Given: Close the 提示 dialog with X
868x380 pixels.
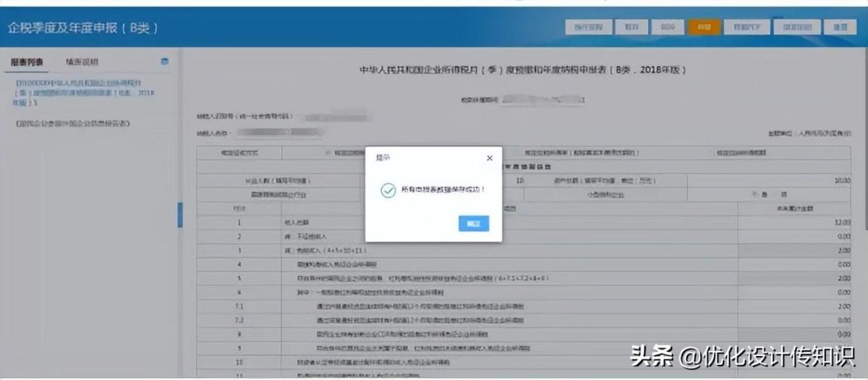Looking at the screenshot, I should [489, 157].
